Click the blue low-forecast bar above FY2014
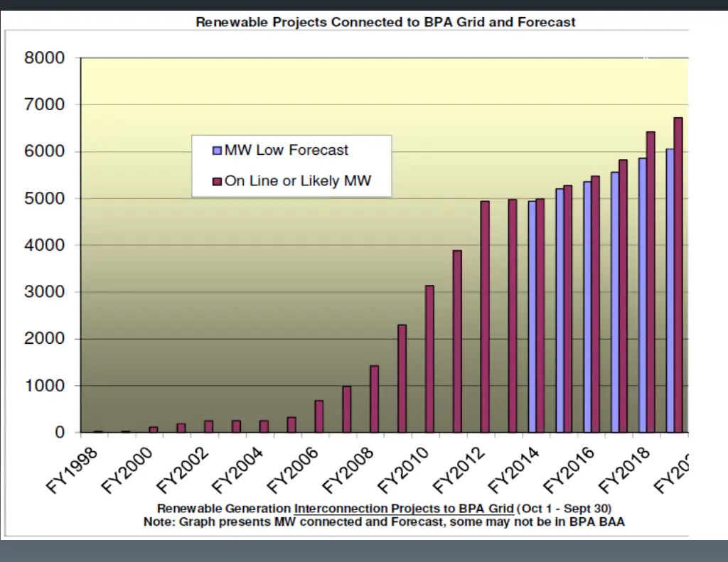The image size is (728, 562). click(x=532, y=316)
